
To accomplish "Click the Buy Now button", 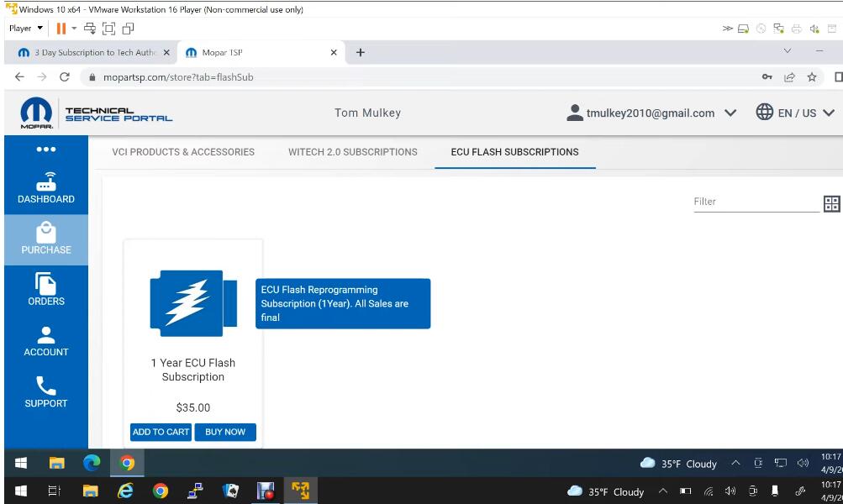I will [225, 432].
